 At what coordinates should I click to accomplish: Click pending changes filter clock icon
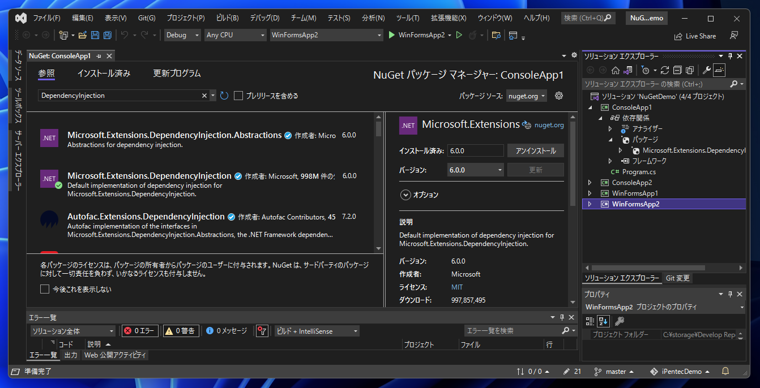pyautogui.click(x=645, y=71)
